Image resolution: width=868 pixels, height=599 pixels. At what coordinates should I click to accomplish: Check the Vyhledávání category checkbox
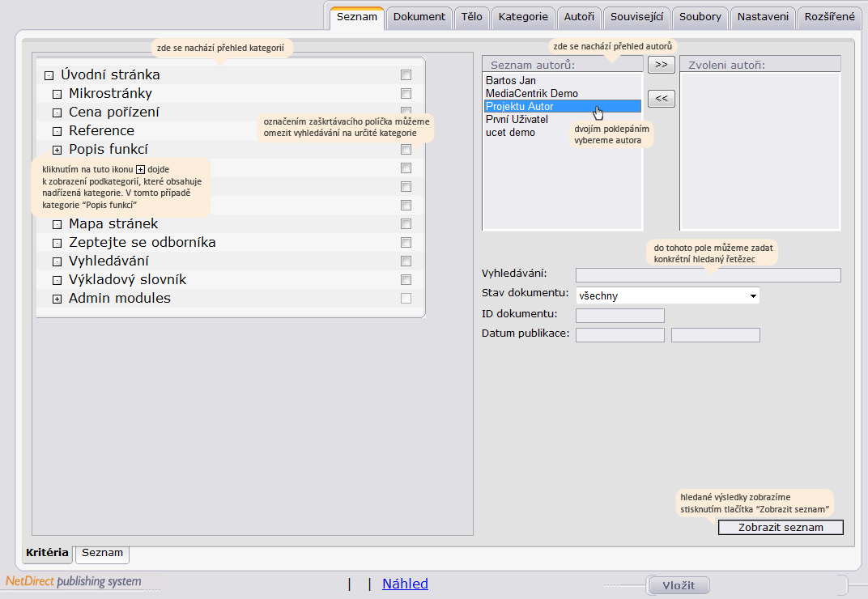tap(406, 261)
